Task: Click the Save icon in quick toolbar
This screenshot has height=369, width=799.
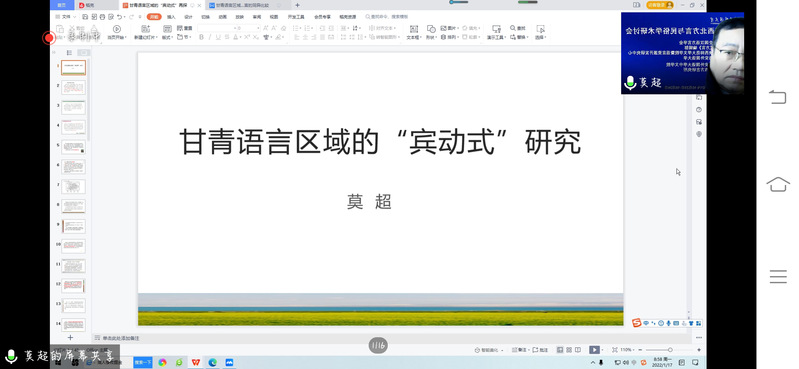Action: [86, 17]
